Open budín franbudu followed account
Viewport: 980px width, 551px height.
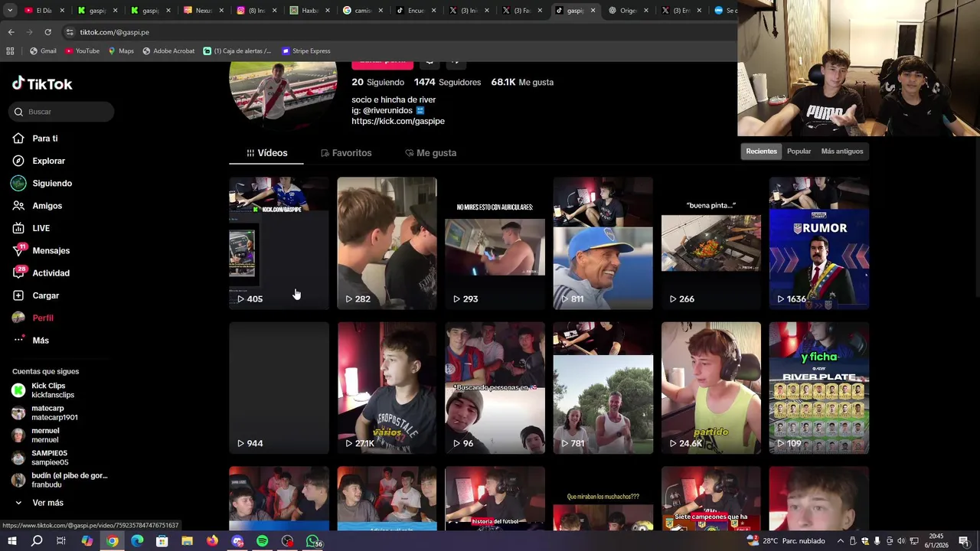(60, 480)
